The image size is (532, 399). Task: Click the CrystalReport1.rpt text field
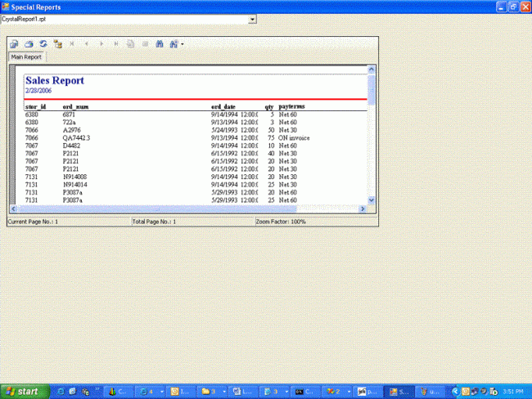coord(125,20)
